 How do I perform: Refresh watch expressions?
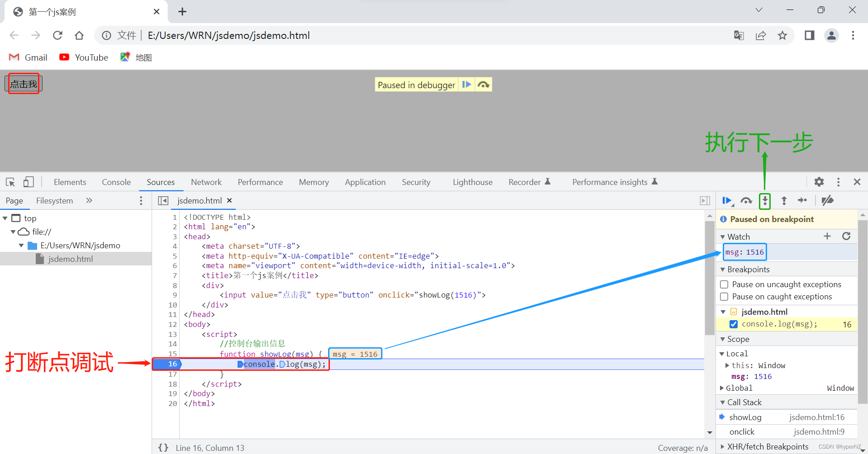pyautogui.click(x=846, y=236)
